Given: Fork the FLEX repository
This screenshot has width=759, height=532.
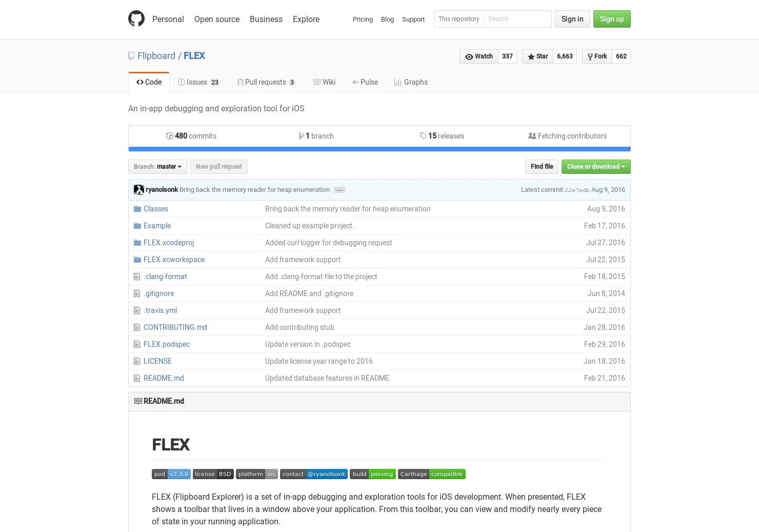Looking at the screenshot, I should [x=597, y=56].
